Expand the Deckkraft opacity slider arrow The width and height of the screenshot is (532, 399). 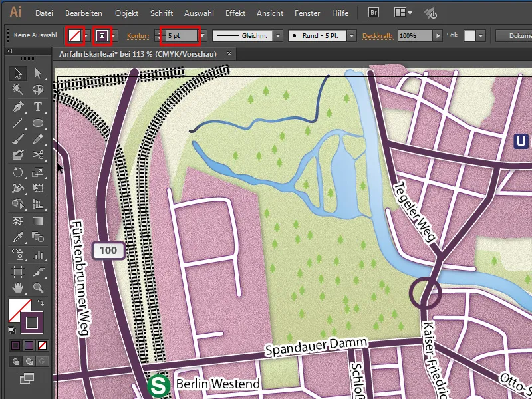tap(438, 35)
